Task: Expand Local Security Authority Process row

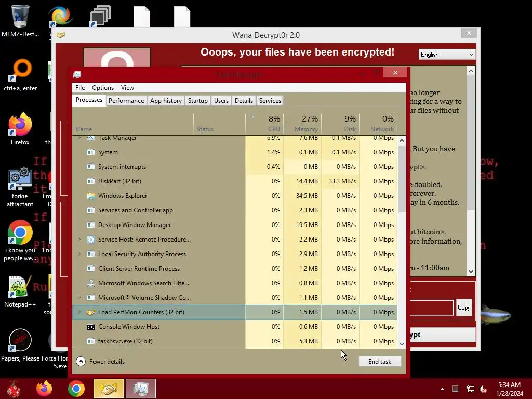Action: 79,254
